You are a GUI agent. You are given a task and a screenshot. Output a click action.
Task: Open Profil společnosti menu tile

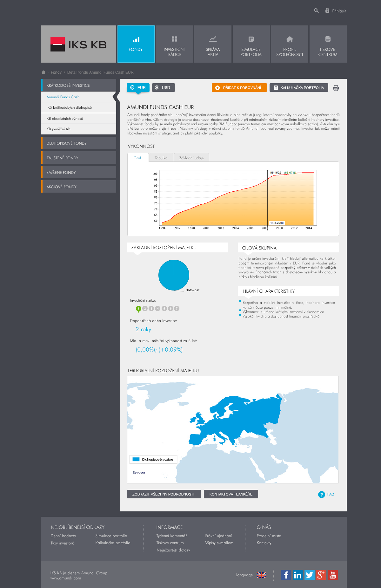[x=290, y=44]
